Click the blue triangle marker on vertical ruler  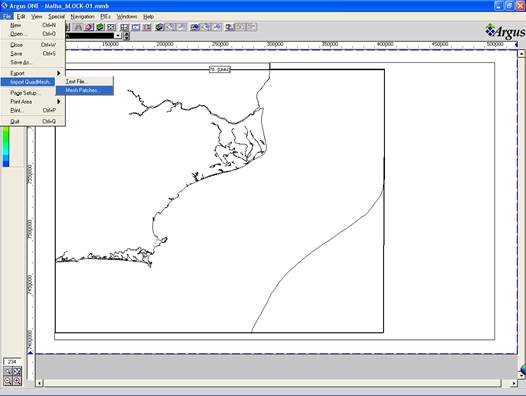coord(31,353)
